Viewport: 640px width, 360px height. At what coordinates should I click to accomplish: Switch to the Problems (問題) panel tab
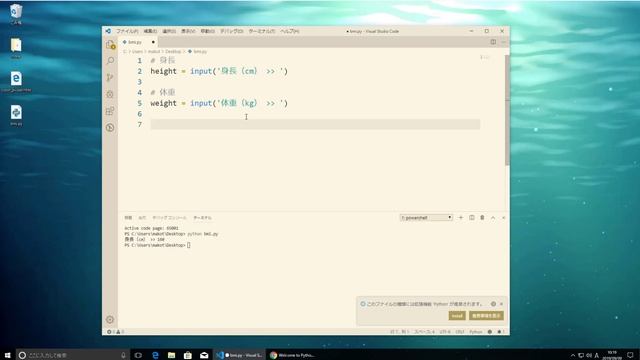point(128,218)
